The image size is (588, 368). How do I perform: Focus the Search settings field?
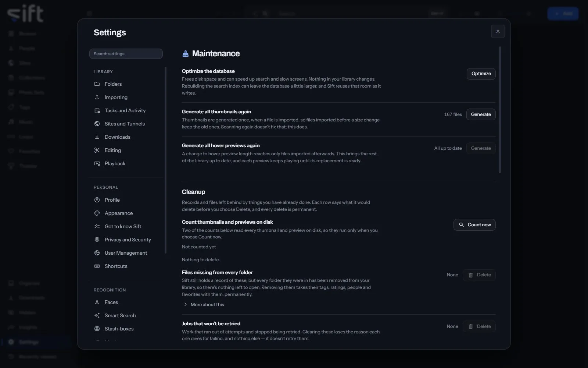point(126,54)
